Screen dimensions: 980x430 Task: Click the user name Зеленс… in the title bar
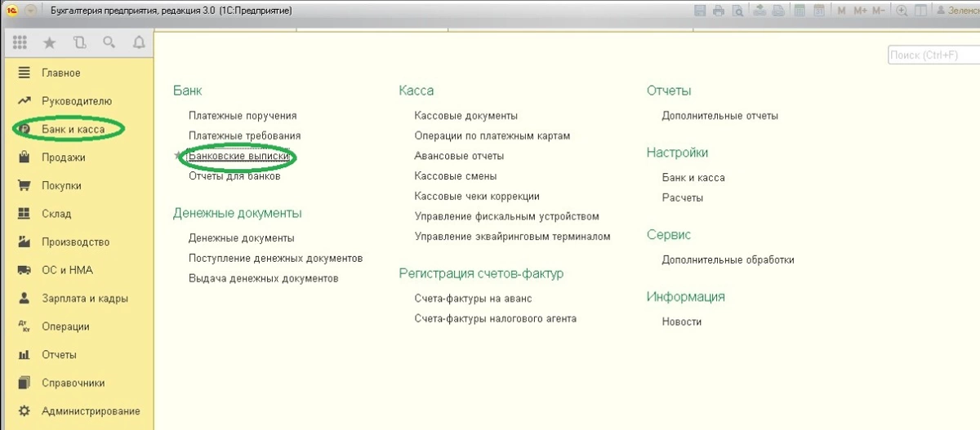(x=957, y=11)
